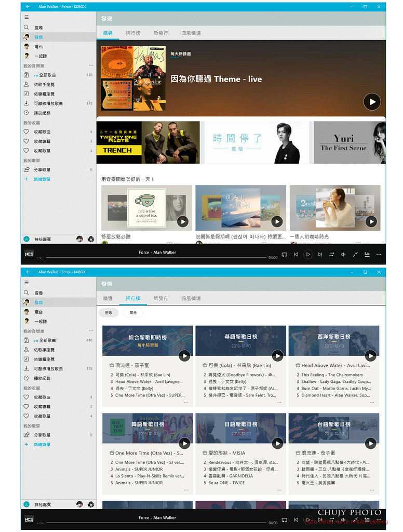The height and width of the screenshot is (532, 403).
Task: Toggle 單曲 filter in bottom window
Action: point(133,312)
